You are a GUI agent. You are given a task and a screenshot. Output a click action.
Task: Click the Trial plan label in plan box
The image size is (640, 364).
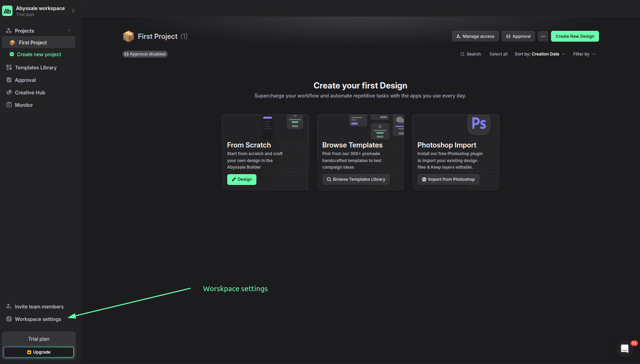point(39,339)
